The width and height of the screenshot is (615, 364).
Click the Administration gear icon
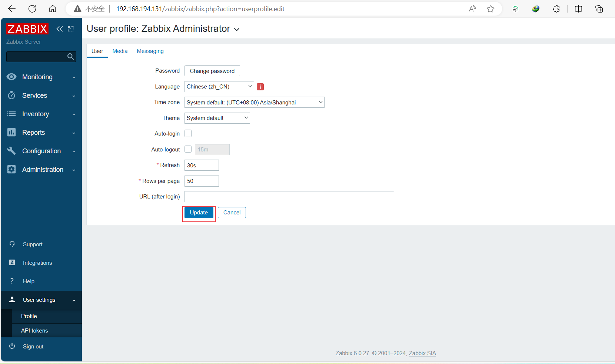(11, 169)
